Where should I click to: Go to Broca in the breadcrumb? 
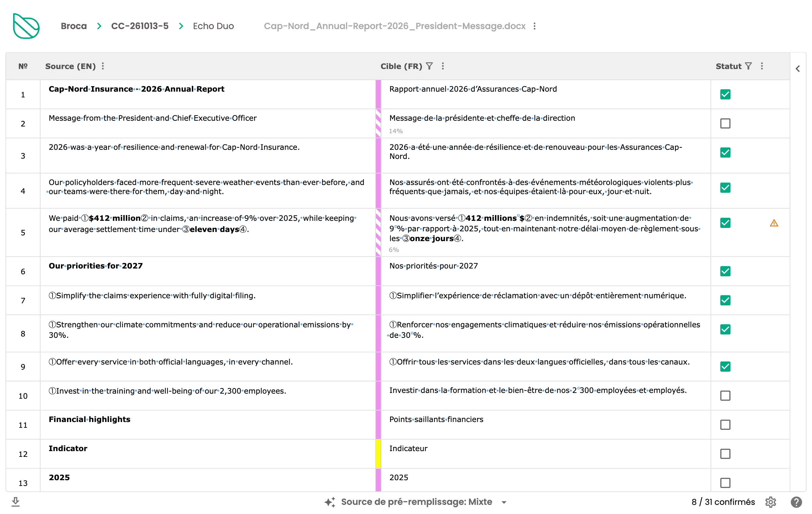tap(74, 26)
